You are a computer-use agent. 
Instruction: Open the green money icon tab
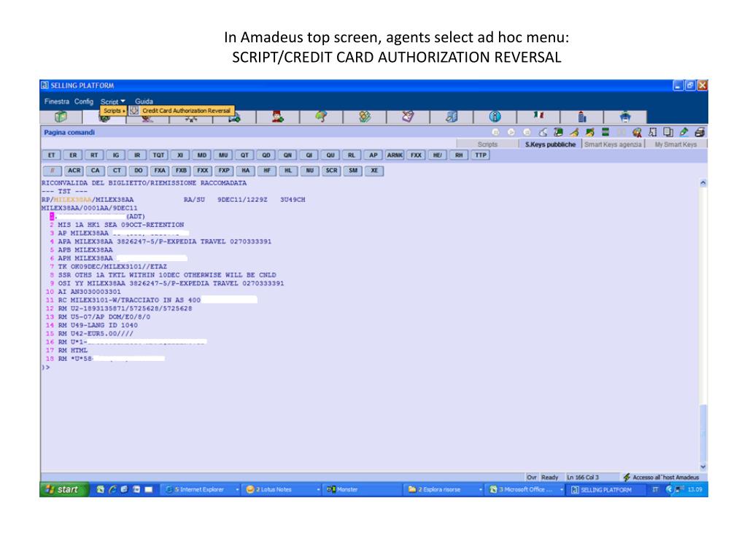365,117
